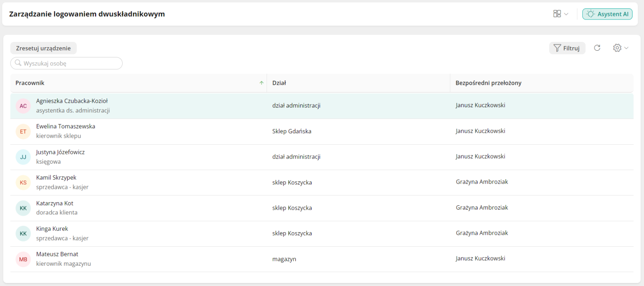Click the magnifier icon in search box
Image resolution: width=644 pixels, height=286 pixels.
point(18,63)
